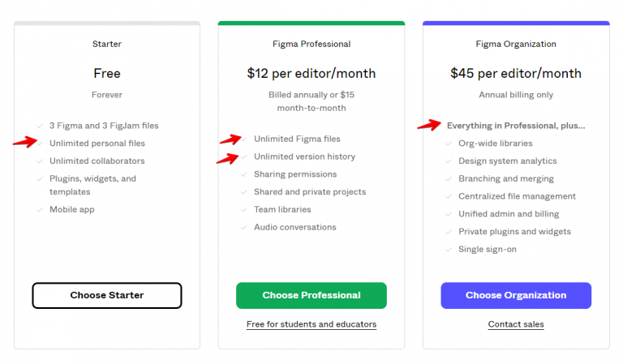Click checkmark beside Team libraries
This screenshot has width=623, height=364.
244,210
